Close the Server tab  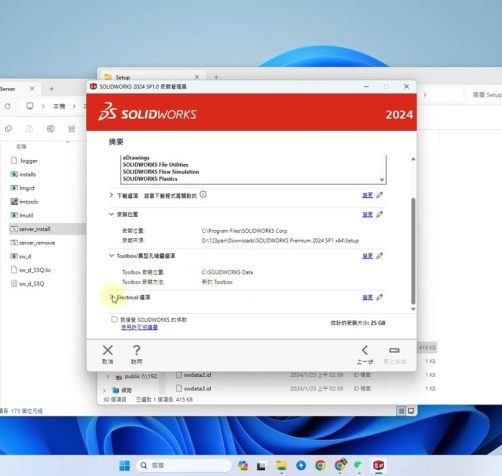tap(32, 89)
